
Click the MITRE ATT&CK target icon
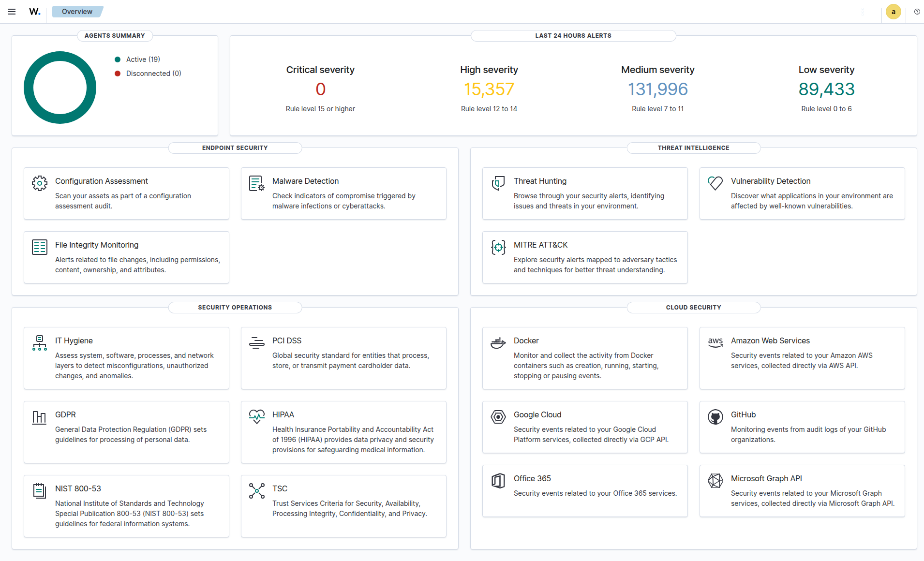(498, 247)
